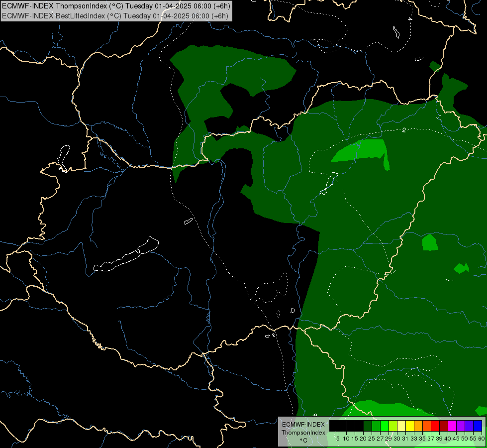This screenshot has width=487, height=448.
Task: Click the legend scale value 33
Action: coord(414,439)
